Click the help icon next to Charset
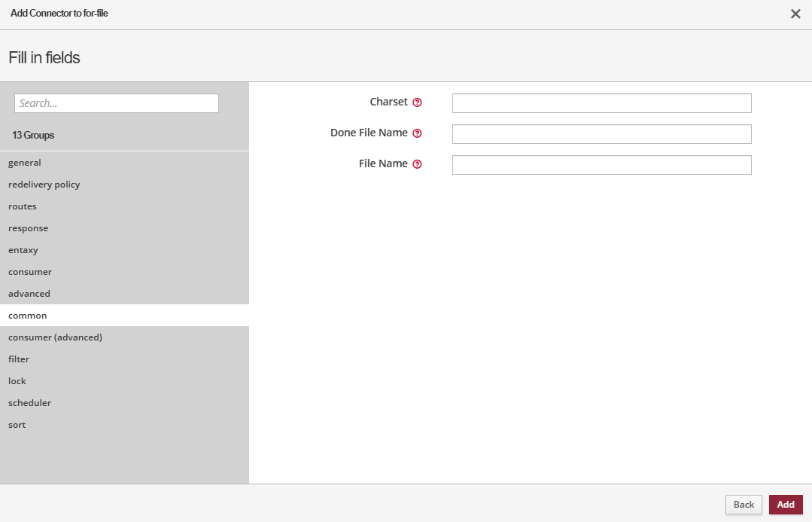Screen dimensions: 812x522 coord(417,102)
